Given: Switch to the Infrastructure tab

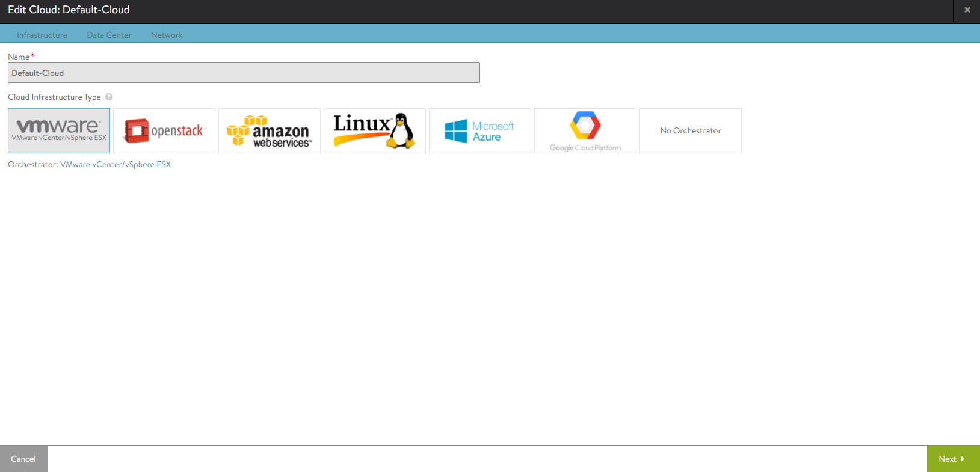Looking at the screenshot, I should (x=42, y=35).
